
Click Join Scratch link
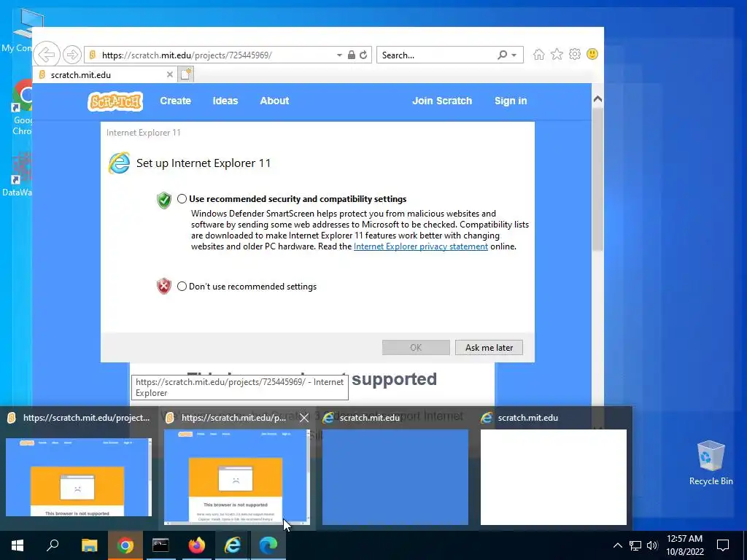coord(442,101)
